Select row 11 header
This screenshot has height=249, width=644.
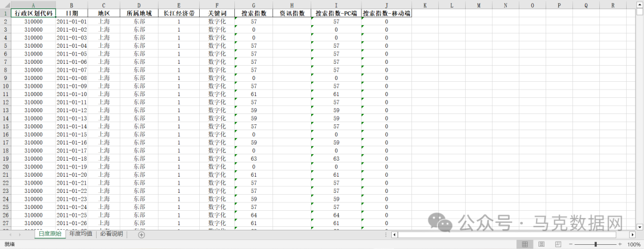5,94
